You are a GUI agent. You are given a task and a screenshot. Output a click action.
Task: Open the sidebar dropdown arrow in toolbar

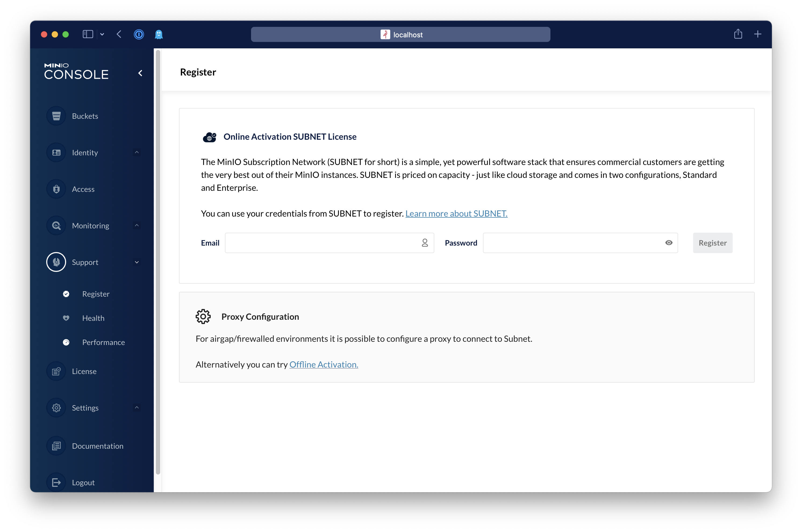pos(102,34)
